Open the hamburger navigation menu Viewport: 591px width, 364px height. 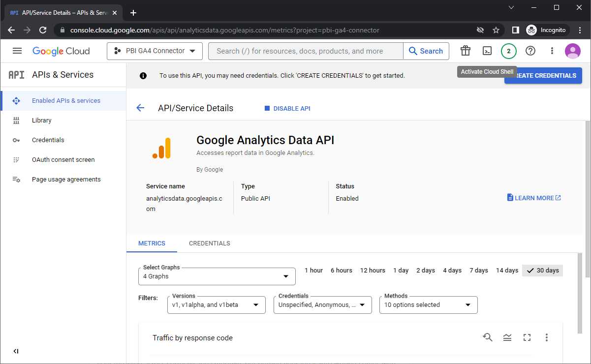click(x=17, y=51)
